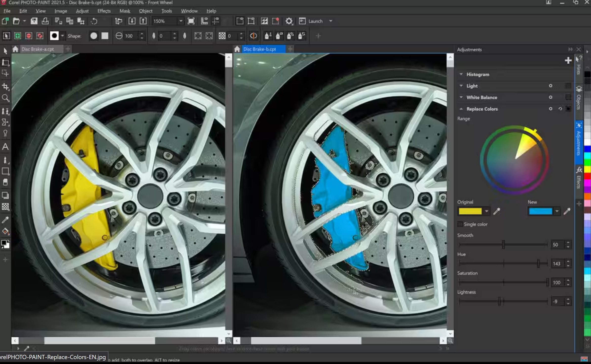
Task: Reset the Replace Colors adjustment
Action: pos(560,109)
